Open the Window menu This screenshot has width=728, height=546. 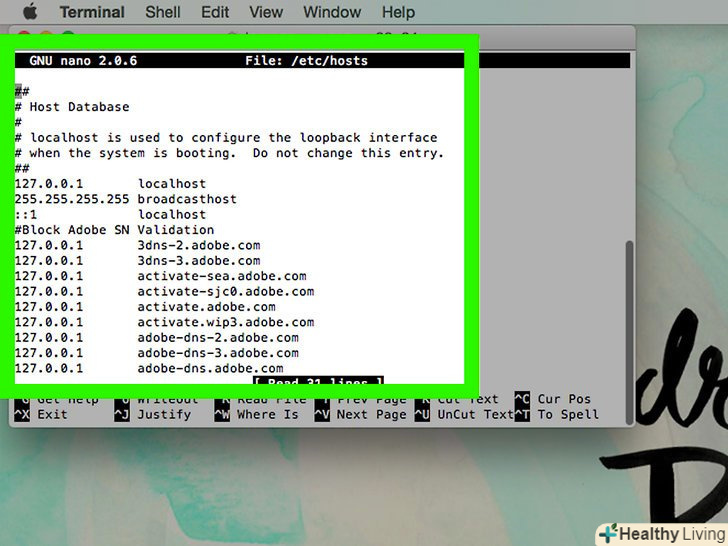tap(332, 12)
